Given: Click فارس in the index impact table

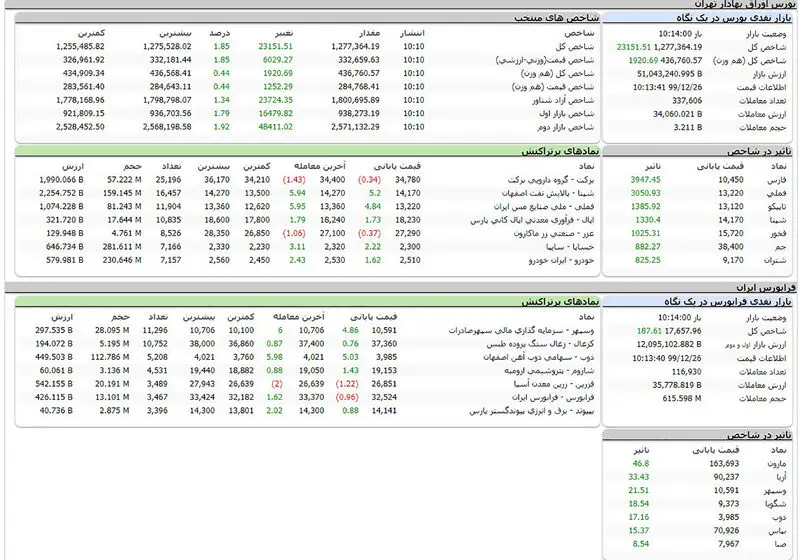Looking at the screenshot, I should [x=777, y=180].
